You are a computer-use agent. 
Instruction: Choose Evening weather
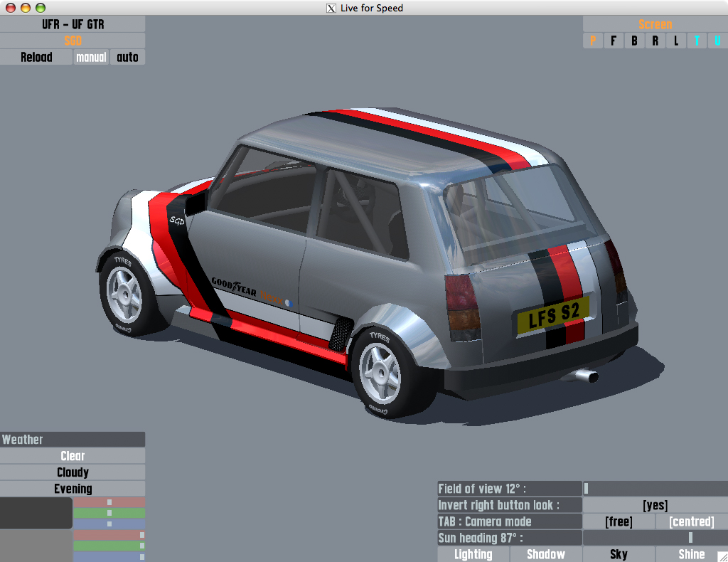coord(73,489)
